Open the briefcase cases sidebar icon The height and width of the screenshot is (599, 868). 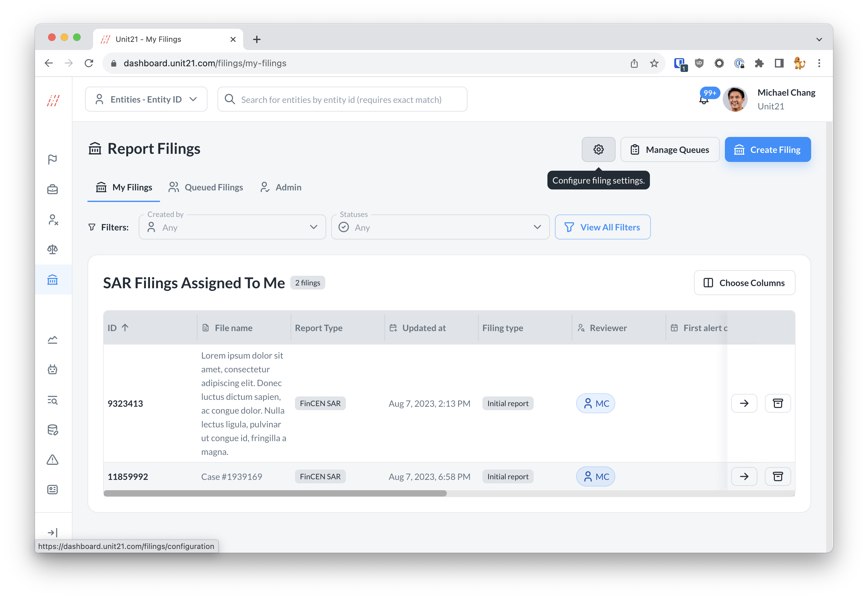tap(52, 189)
